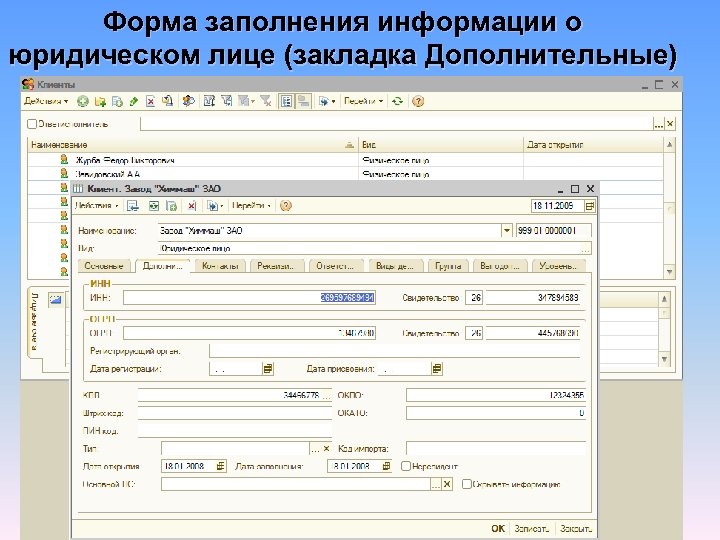720x540 pixels.
Task: Click Наименование column header to sort
Action: coord(193,145)
